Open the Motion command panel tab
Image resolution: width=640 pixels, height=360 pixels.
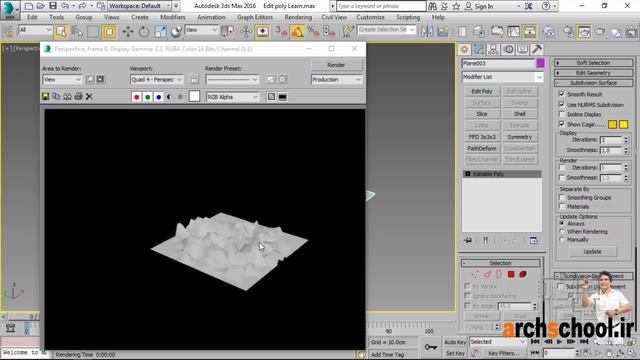(508, 49)
